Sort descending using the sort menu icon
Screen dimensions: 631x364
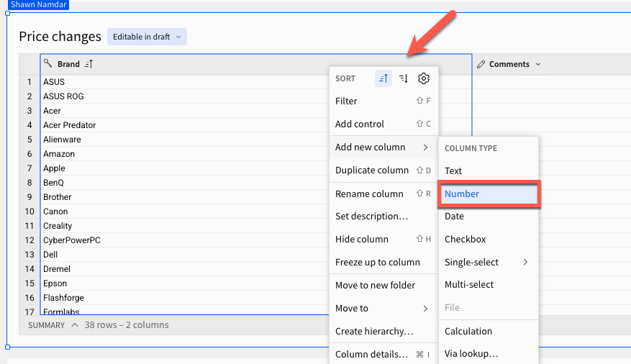[x=403, y=78]
